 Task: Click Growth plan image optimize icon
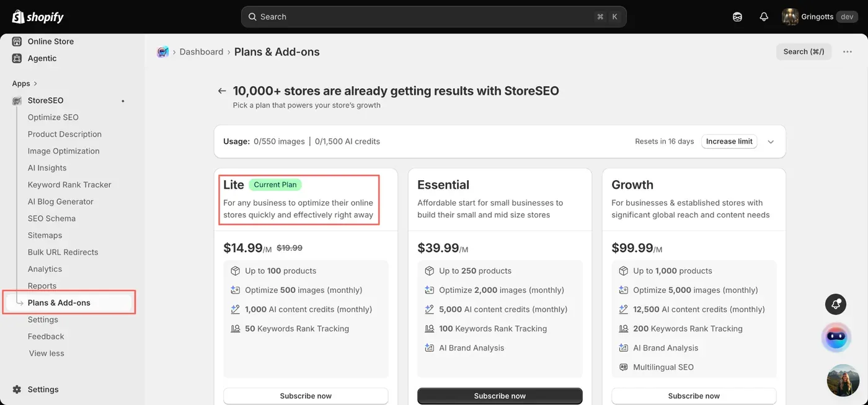[623, 290]
